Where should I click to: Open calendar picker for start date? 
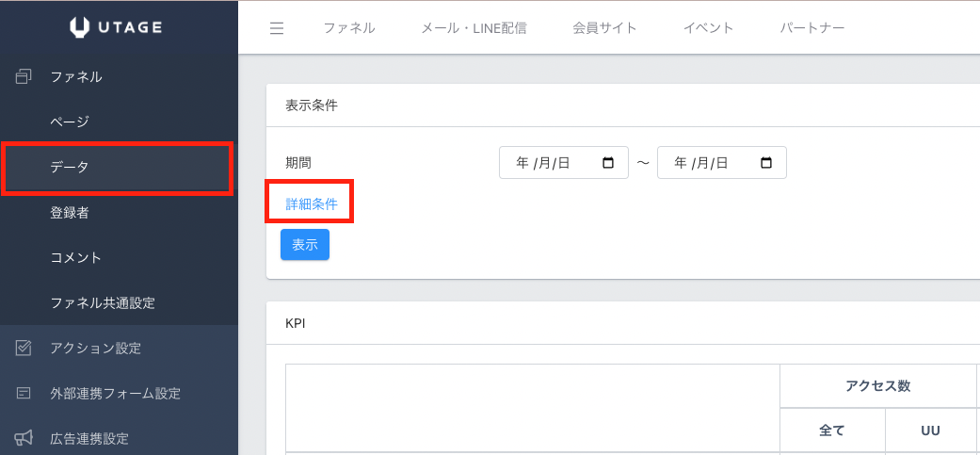click(608, 163)
